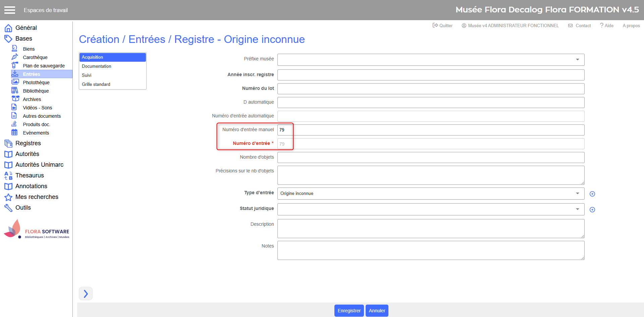The height and width of the screenshot is (317, 644).
Task: Click plus icon next to Type d'entrée
Action: pyautogui.click(x=592, y=194)
